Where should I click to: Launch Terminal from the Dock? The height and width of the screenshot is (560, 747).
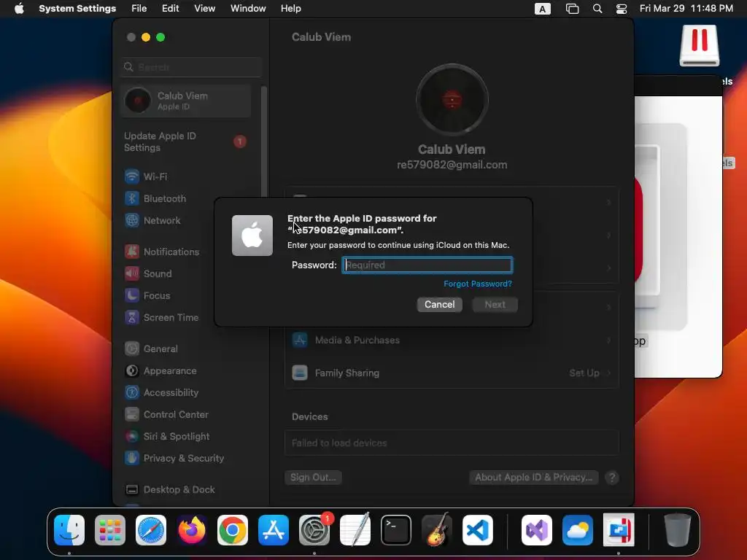[396, 530]
